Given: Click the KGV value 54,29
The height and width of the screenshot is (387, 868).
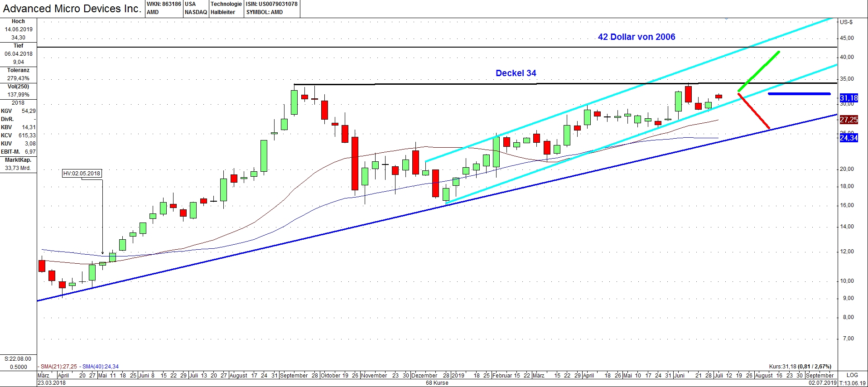Looking at the screenshot, I should click(x=29, y=111).
